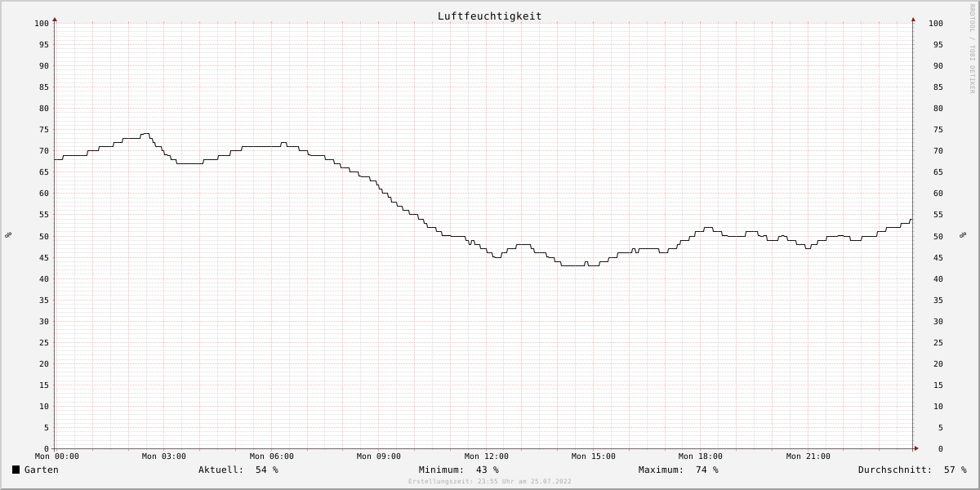
Task: Click the left y-axis label 50
Action: coord(44,237)
